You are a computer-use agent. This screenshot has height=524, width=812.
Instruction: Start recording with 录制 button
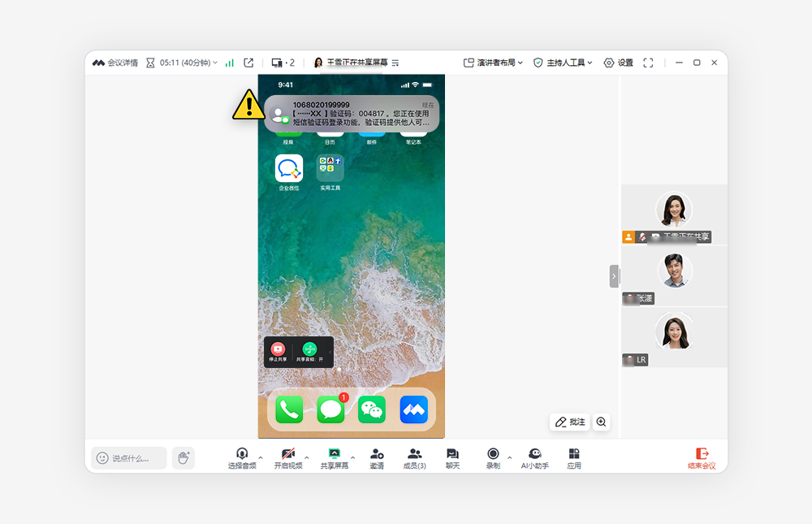(493, 459)
